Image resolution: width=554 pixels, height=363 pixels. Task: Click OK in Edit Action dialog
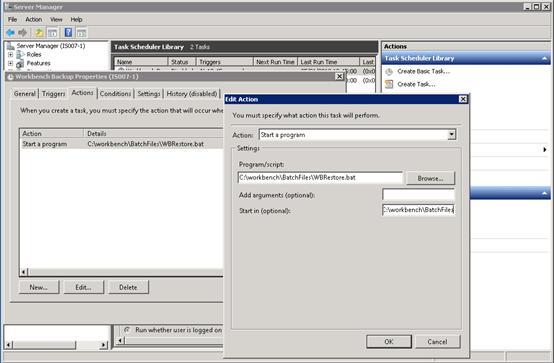[389, 341]
